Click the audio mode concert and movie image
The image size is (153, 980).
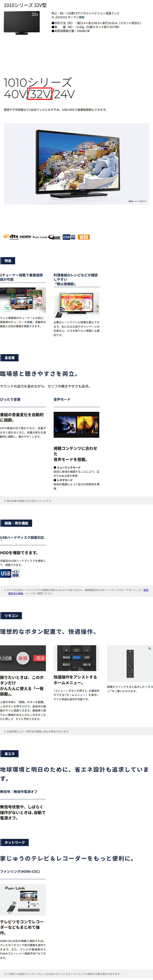76,425
